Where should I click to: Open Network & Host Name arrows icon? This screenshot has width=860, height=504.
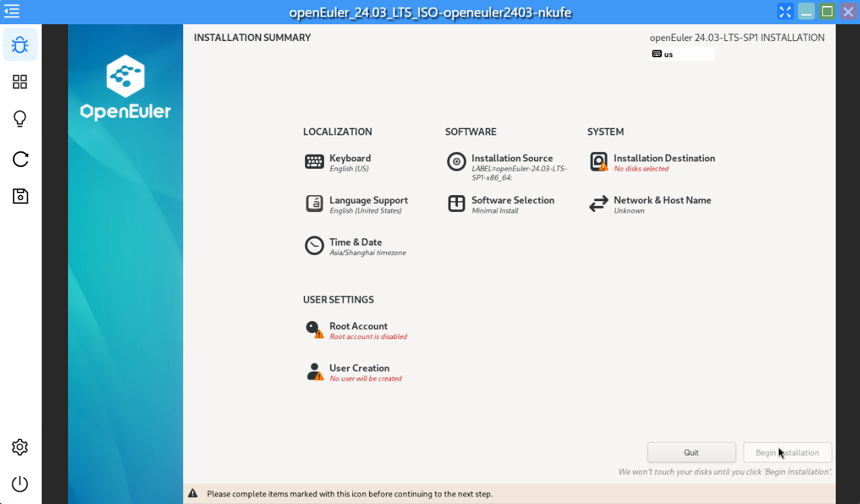pyautogui.click(x=599, y=204)
